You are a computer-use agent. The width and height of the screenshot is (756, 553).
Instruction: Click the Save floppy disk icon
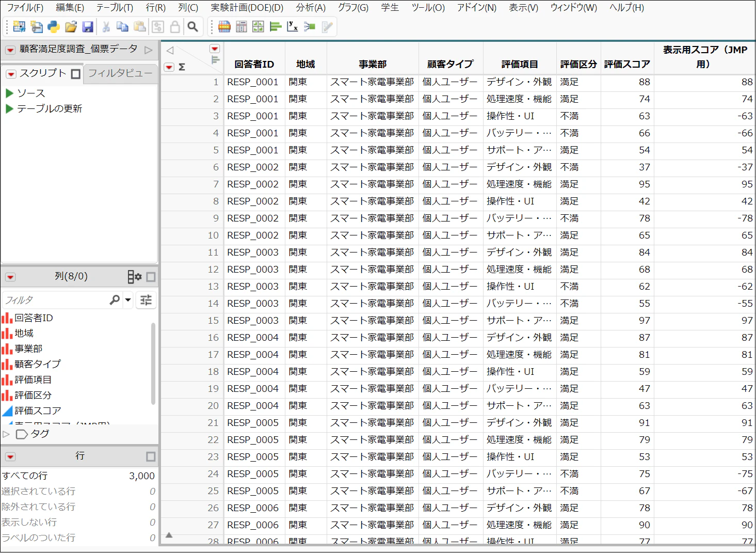pyautogui.click(x=88, y=27)
